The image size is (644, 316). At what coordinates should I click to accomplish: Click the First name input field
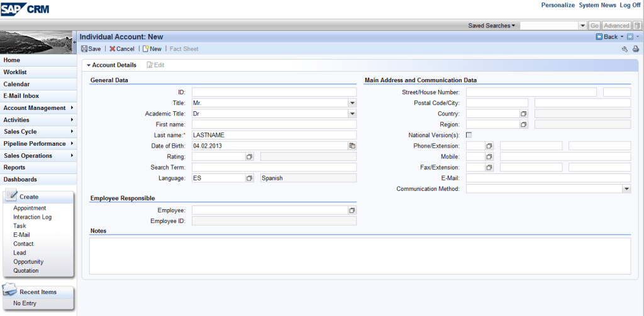[x=274, y=124]
